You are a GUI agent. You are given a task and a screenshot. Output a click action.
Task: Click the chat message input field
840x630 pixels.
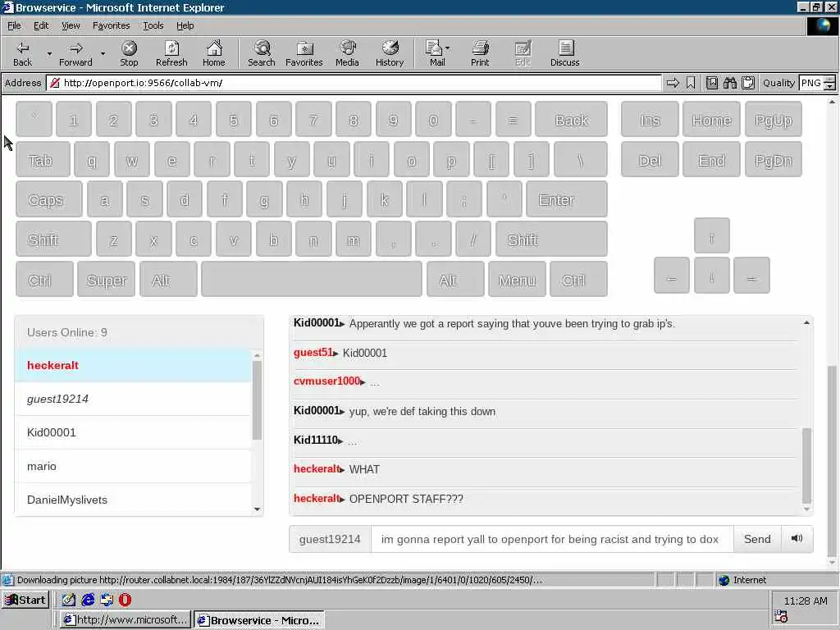coord(552,539)
